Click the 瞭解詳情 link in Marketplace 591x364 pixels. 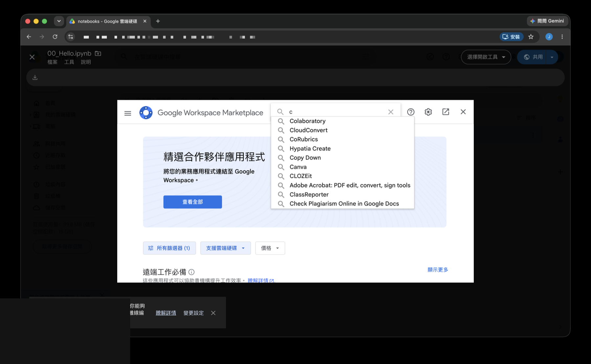click(261, 280)
